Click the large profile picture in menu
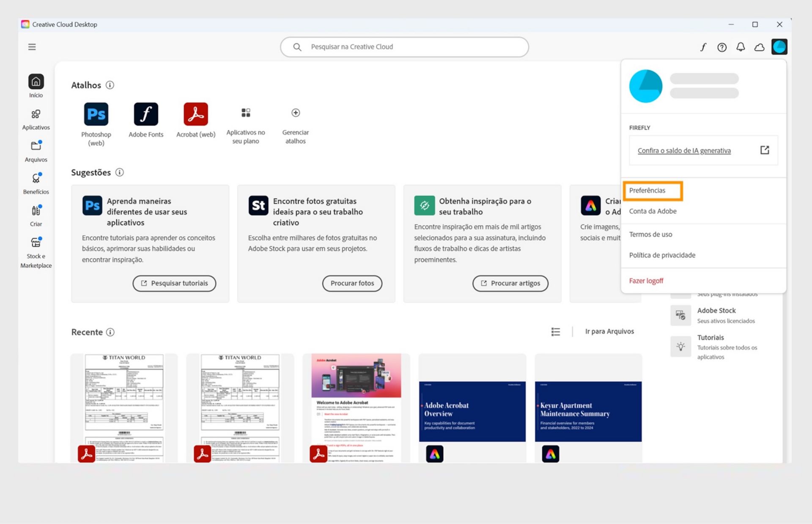This screenshot has width=812, height=524. point(646,86)
